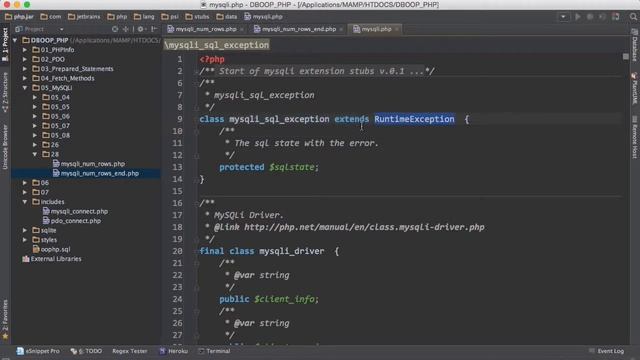The image size is (640, 360).
Task: Click the editor scrollbar marker
Action: pos(626,56)
